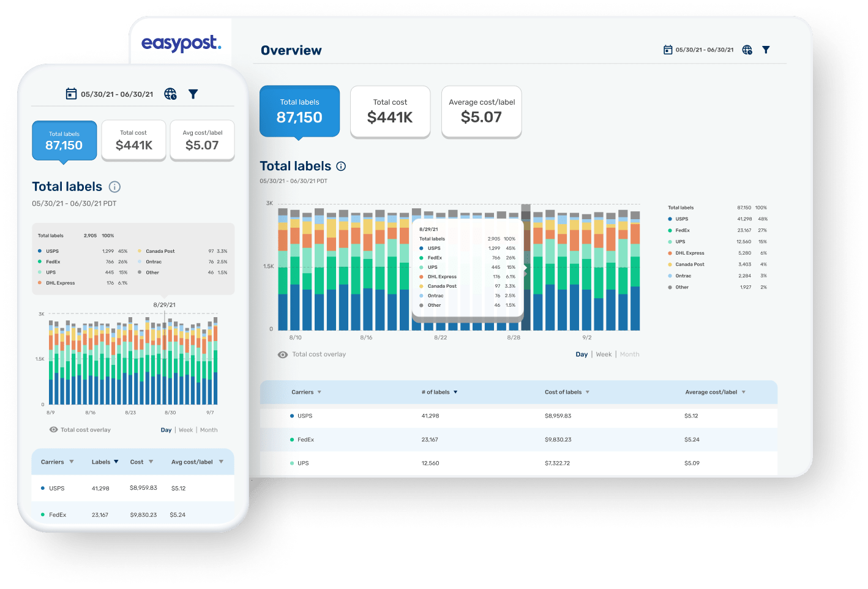868x589 pixels.
Task: Select mobile Total labels card
Action: 64,140
